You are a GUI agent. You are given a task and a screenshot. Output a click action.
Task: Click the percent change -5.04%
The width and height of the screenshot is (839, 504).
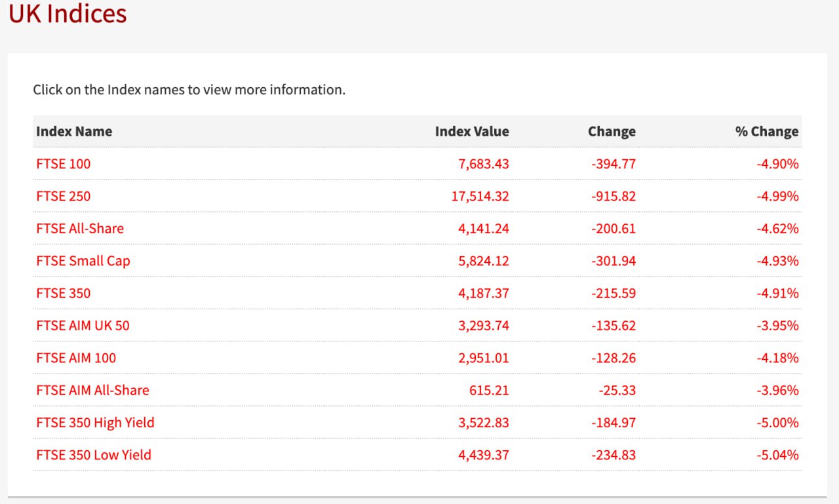click(x=778, y=455)
